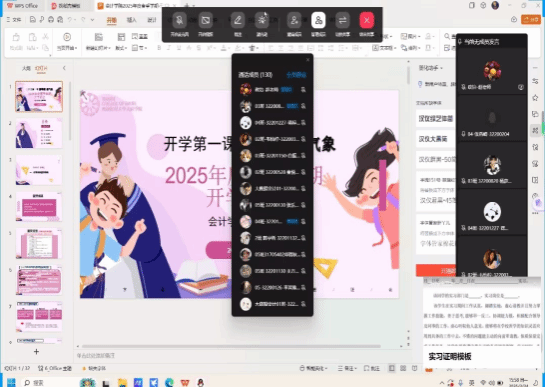Toggle italic formatting

pyautogui.click(x=169, y=48)
